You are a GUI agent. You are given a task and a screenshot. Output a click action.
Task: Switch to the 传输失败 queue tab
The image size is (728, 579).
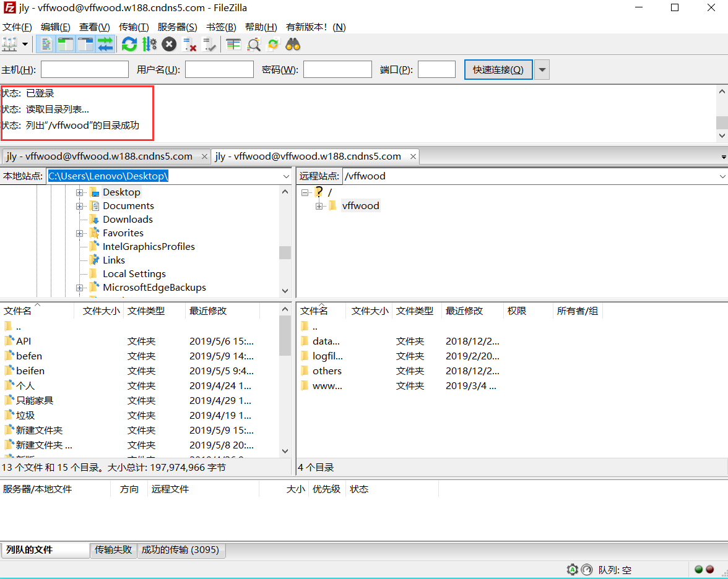(x=113, y=550)
